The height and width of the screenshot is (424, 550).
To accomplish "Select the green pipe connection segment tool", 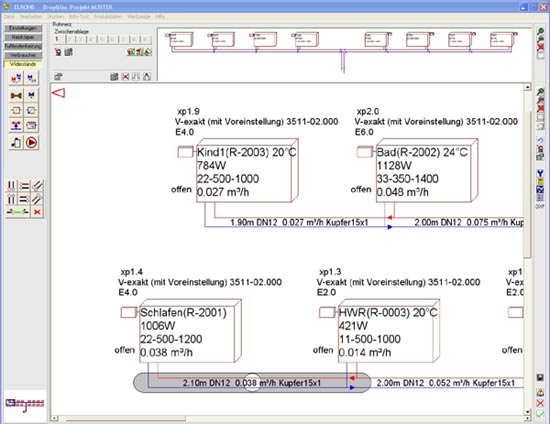I will pos(18,212).
